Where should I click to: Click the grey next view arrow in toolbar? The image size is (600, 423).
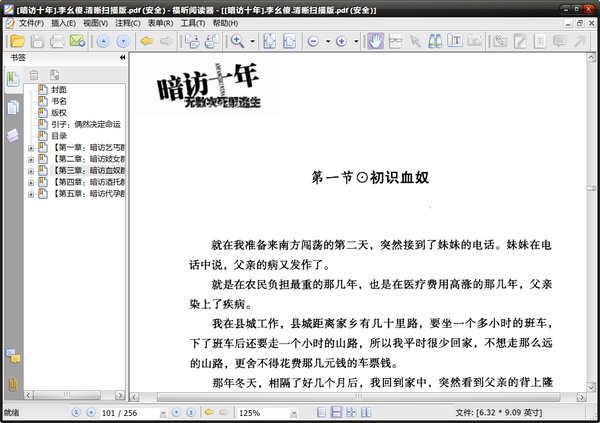click(166, 41)
